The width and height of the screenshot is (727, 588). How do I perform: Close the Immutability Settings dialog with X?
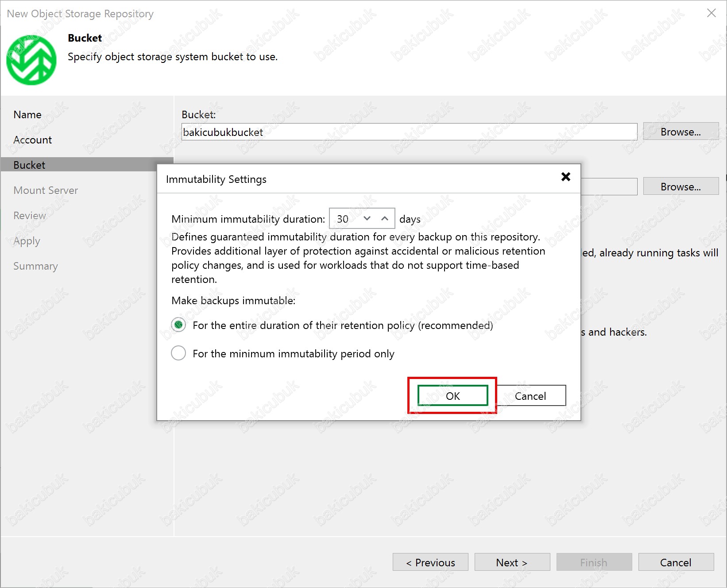click(565, 177)
